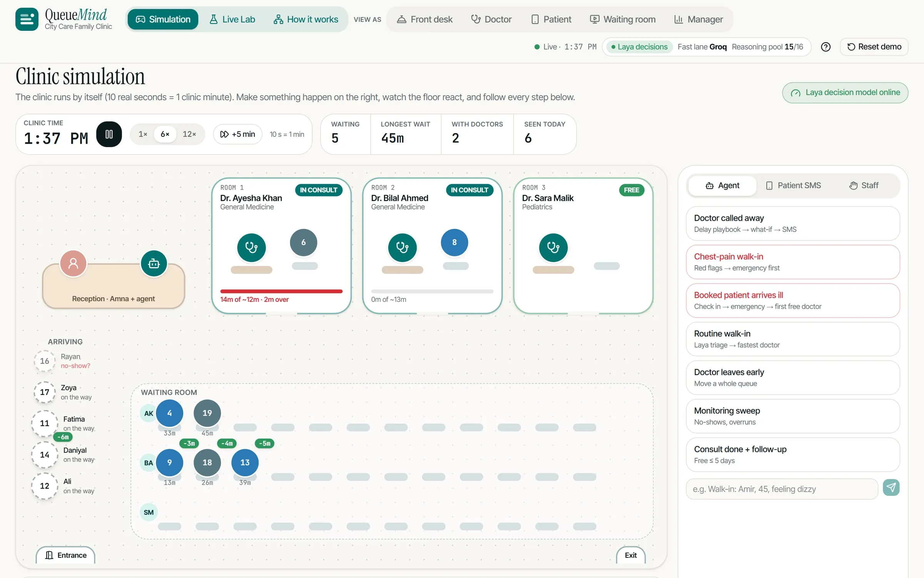Set simulation speed to 12×

[x=189, y=134]
